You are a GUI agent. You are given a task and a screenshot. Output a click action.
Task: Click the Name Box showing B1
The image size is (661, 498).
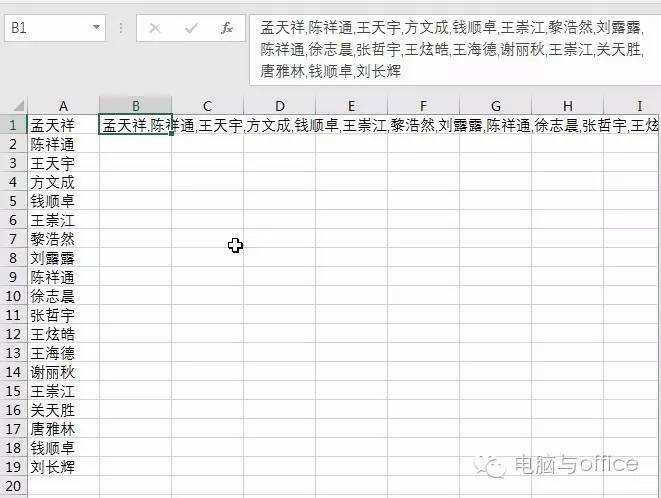point(55,28)
